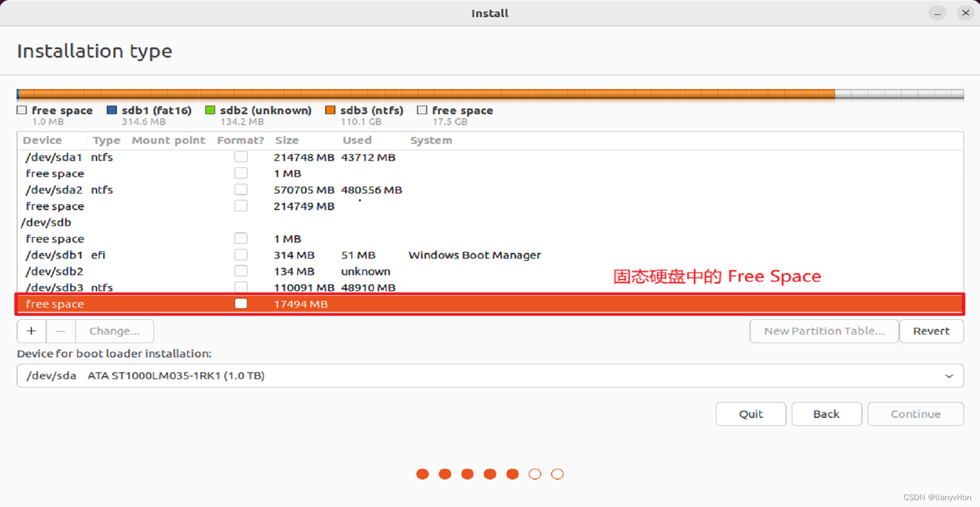The width and height of the screenshot is (980, 507).
Task: Click the last empty progress dot
Action: 557,474
